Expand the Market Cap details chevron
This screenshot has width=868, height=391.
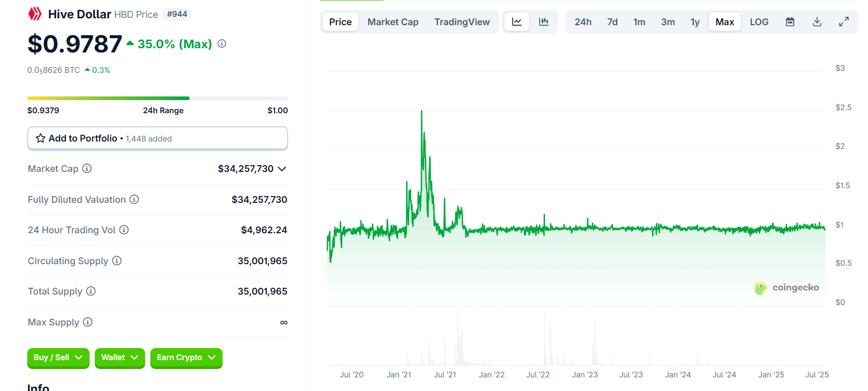coord(282,169)
